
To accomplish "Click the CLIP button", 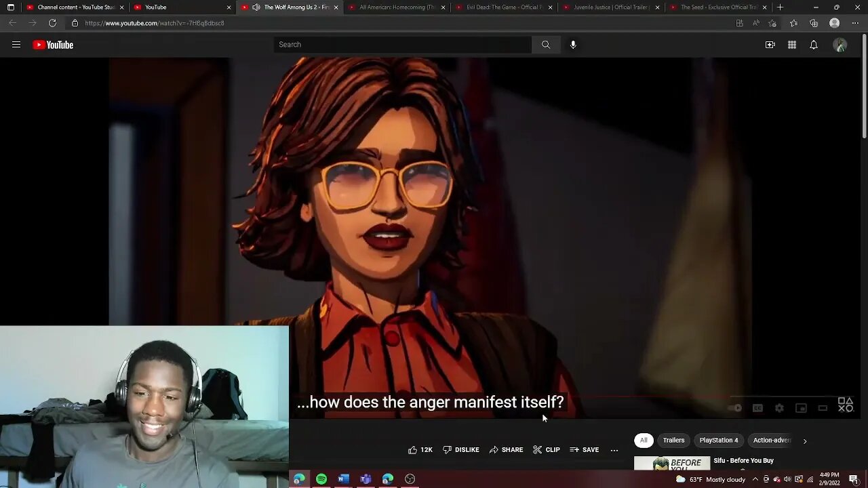I will click(547, 450).
